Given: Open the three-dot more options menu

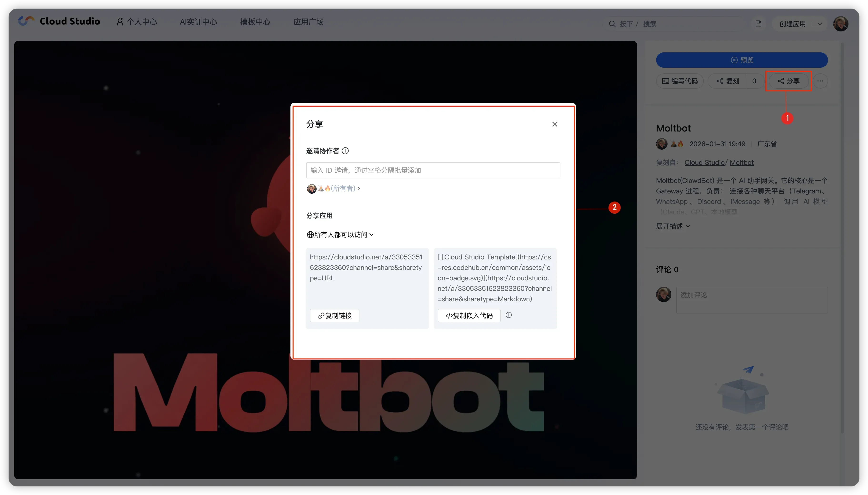Looking at the screenshot, I should point(820,81).
